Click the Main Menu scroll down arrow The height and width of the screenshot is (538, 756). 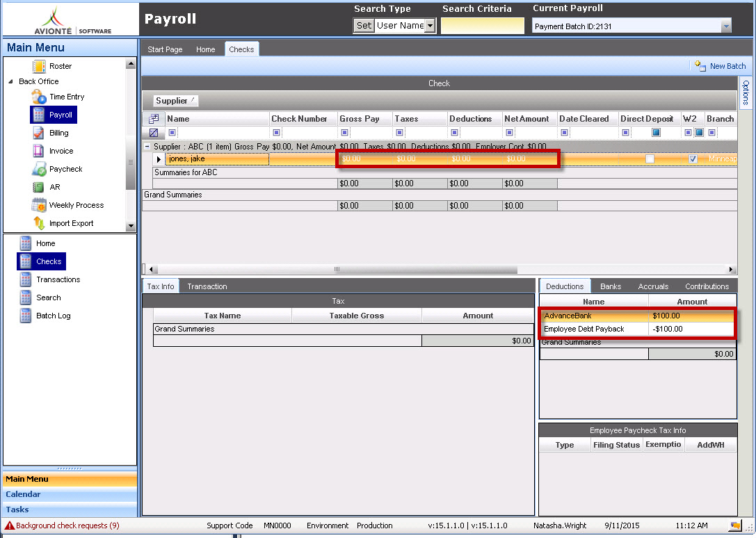(131, 226)
